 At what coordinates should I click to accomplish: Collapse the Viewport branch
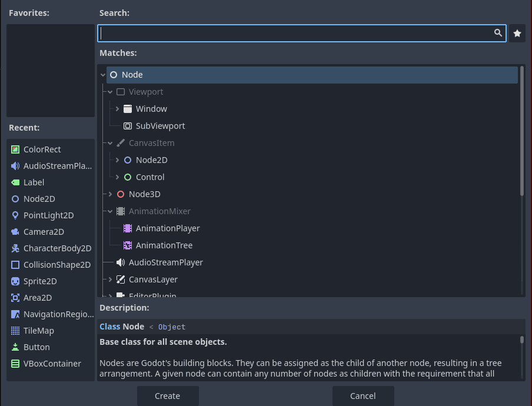[x=110, y=92]
